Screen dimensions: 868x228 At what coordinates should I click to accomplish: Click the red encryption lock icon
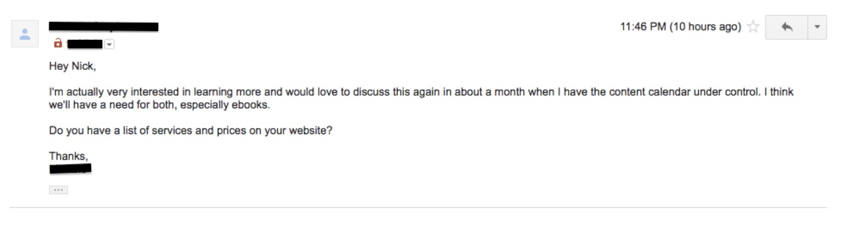point(58,43)
